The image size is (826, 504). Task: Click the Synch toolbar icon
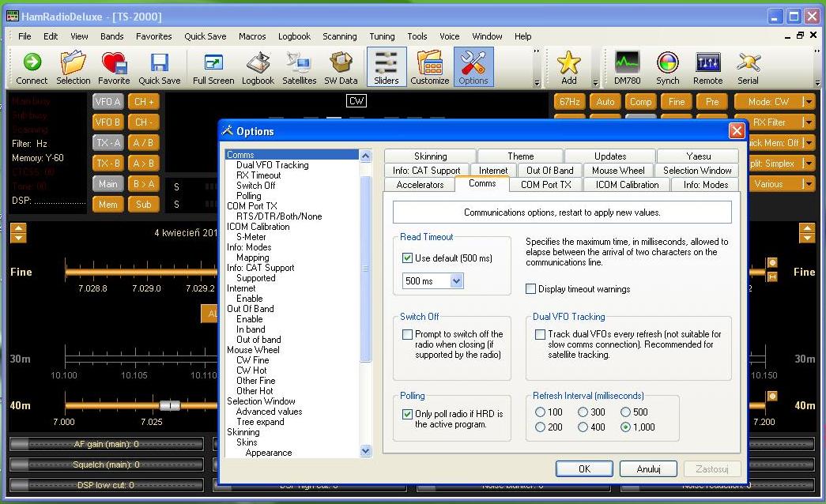click(x=667, y=68)
